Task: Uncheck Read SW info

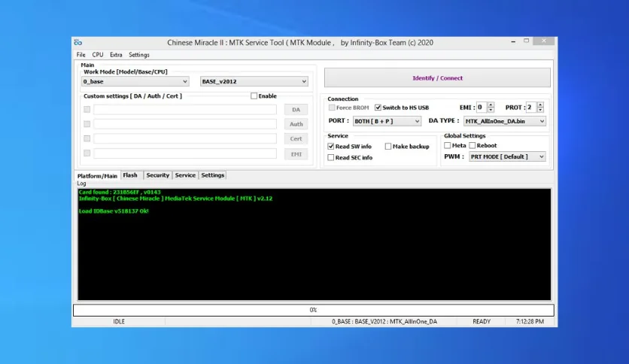Action: point(331,147)
